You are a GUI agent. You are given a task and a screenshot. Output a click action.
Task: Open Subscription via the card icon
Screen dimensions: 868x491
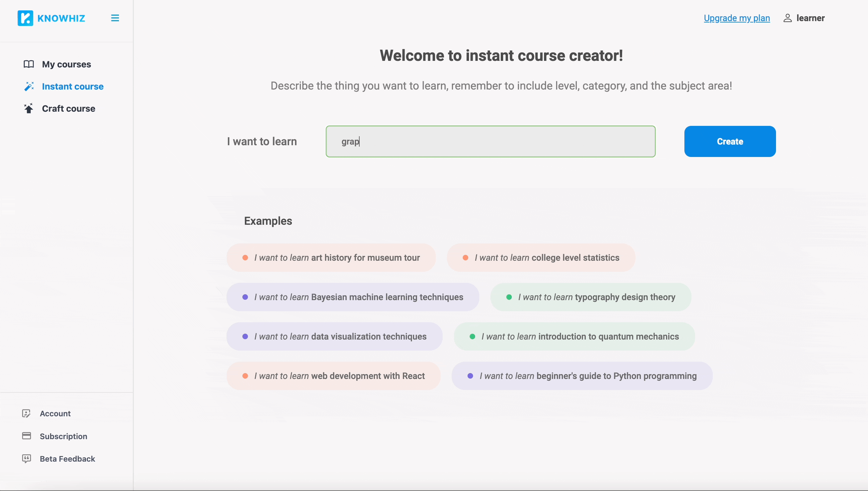click(x=27, y=436)
